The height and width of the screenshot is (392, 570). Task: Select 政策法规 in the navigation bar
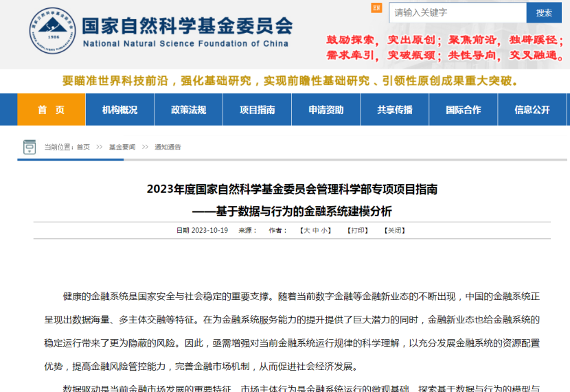pos(188,110)
